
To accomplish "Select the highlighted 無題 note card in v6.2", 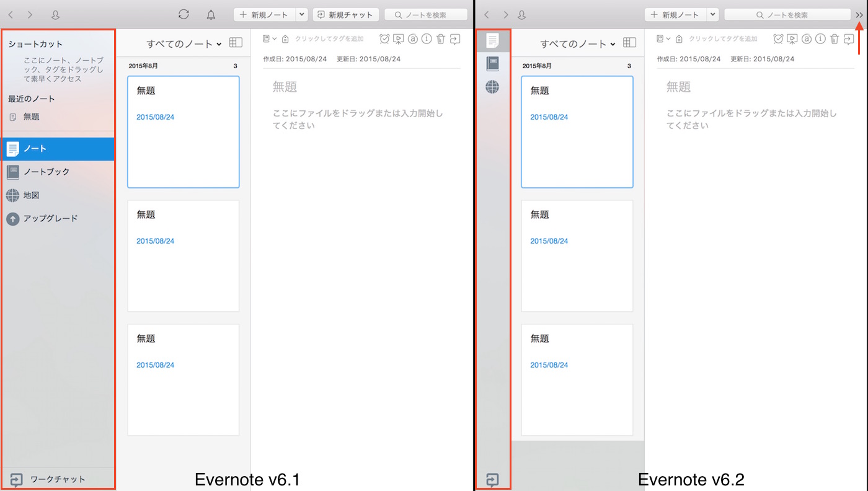I will pyautogui.click(x=577, y=131).
